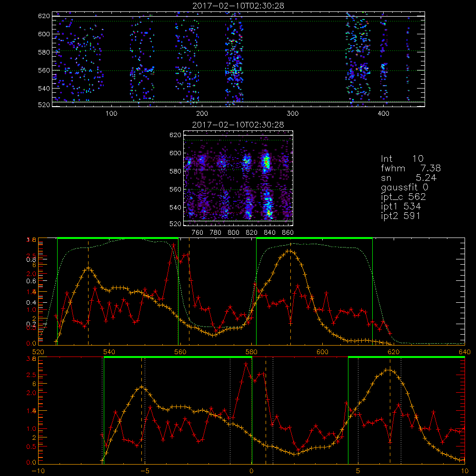This screenshot has height=476, width=476.
Task: Click the 640 tick label on the profile plot axis
Action: [x=465, y=352]
